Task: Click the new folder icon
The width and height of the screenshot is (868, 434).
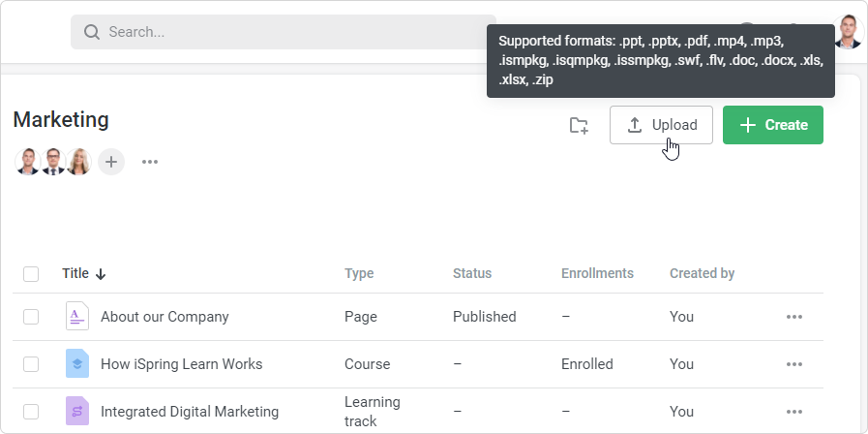Action: pyautogui.click(x=579, y=125)
